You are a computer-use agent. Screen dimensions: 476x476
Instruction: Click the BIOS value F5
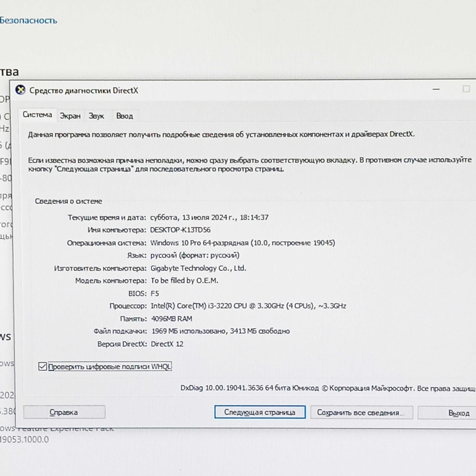[155, 293]
